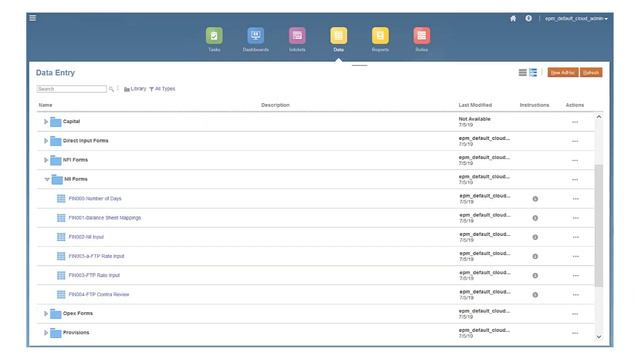Select the Capital folder name
The height and width of the screenshot is (360, 640).
click(x=71, y=122)
